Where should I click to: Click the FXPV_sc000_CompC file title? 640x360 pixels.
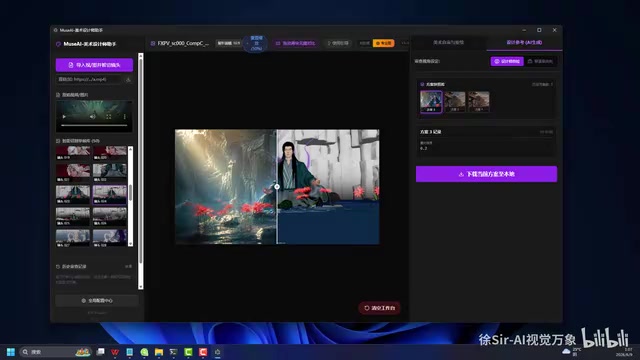tap(183, 43)
